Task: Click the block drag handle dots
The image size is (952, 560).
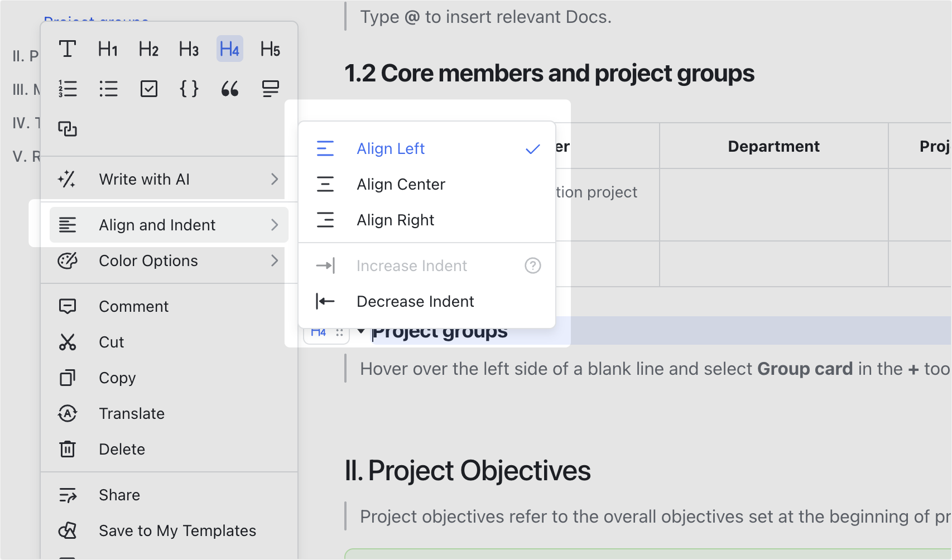Action: [339, 333]
